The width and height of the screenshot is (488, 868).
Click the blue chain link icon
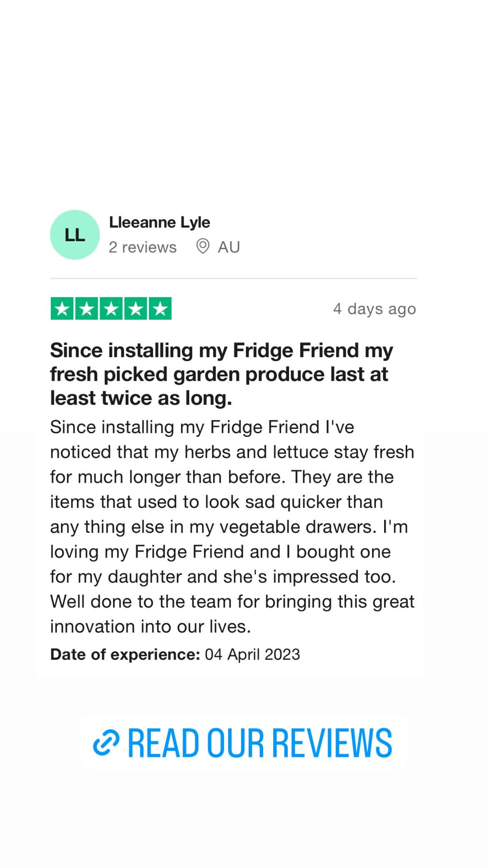[106, 743]
